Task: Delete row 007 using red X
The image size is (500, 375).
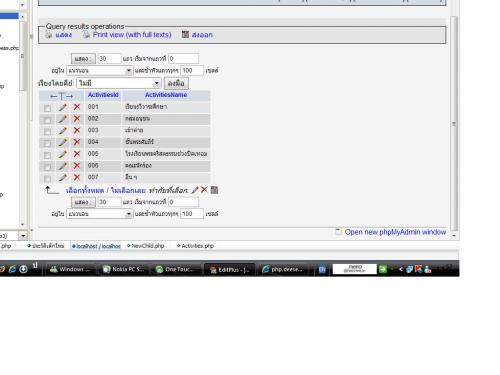Action: point(77,177)
